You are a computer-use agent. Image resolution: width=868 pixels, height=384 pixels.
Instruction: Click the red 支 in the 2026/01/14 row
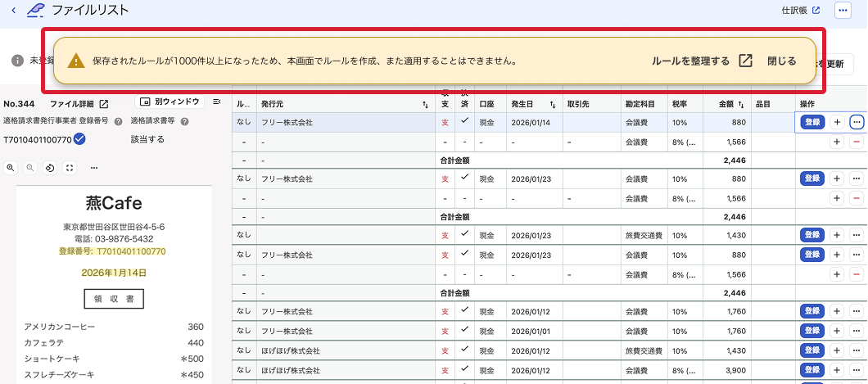point(445,123)
